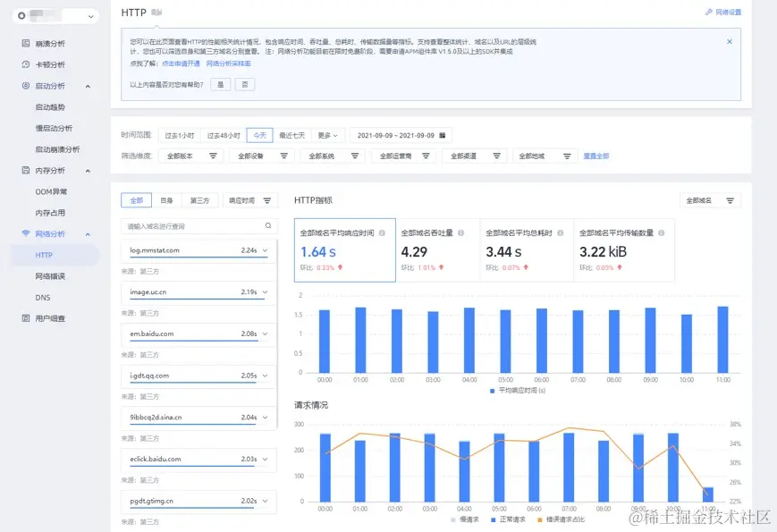Viewport: 777px width, 532px height.
Task: Close the blue information banner
Action: (x=730, y=42)
